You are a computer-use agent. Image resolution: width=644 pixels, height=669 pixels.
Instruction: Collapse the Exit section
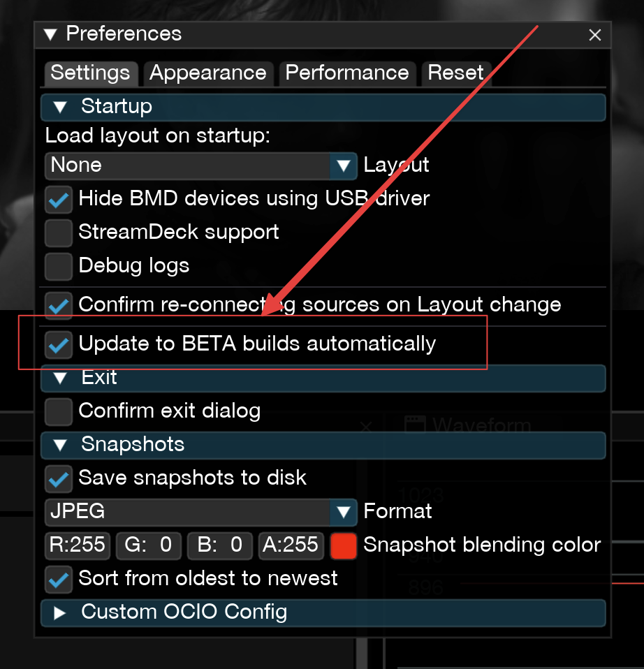[59, 377]
